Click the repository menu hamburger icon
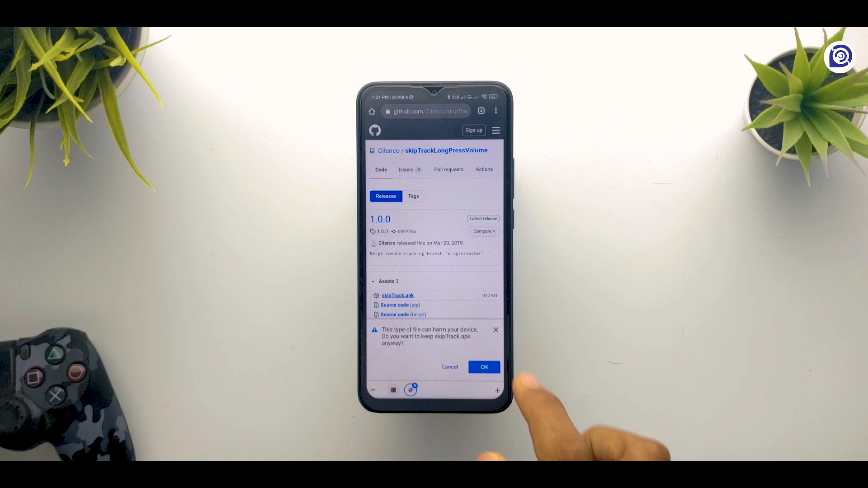This screenshot has width=868, height=488. click(495, 130)
